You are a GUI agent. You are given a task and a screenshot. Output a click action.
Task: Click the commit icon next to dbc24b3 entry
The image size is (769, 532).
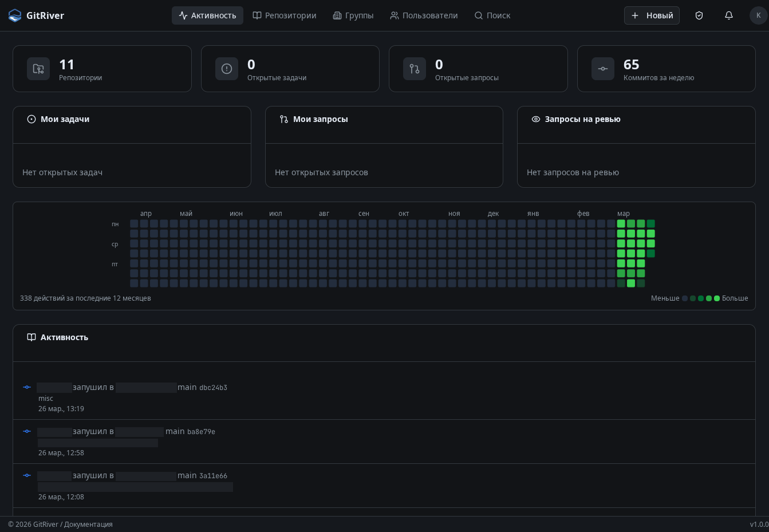pyautogui.click(x=27, y=387)
